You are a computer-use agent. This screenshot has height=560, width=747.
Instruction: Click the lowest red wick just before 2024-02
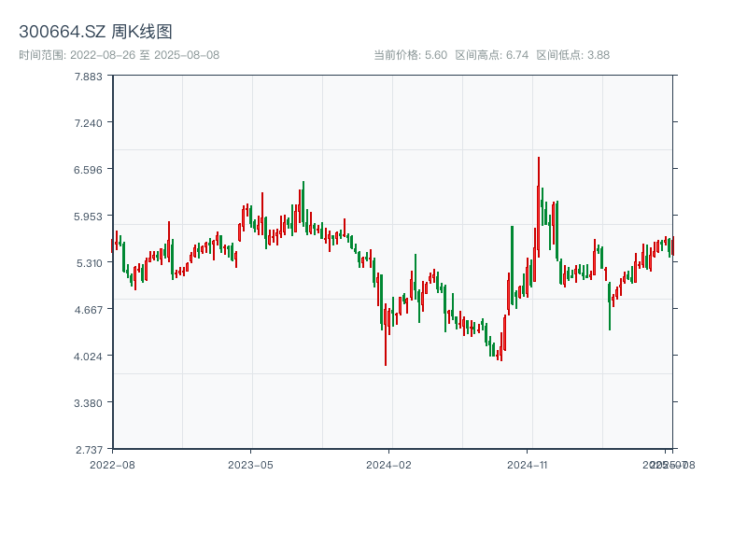386,364
